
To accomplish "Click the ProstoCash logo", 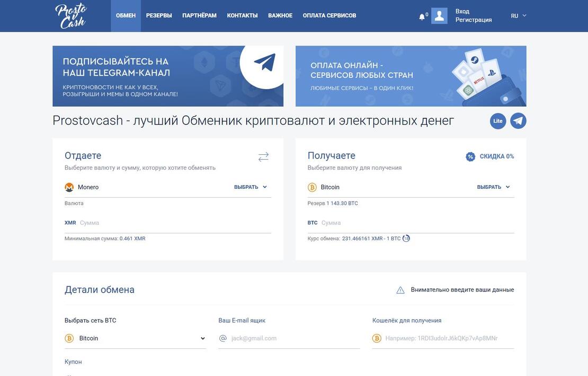I will point(70,16).
